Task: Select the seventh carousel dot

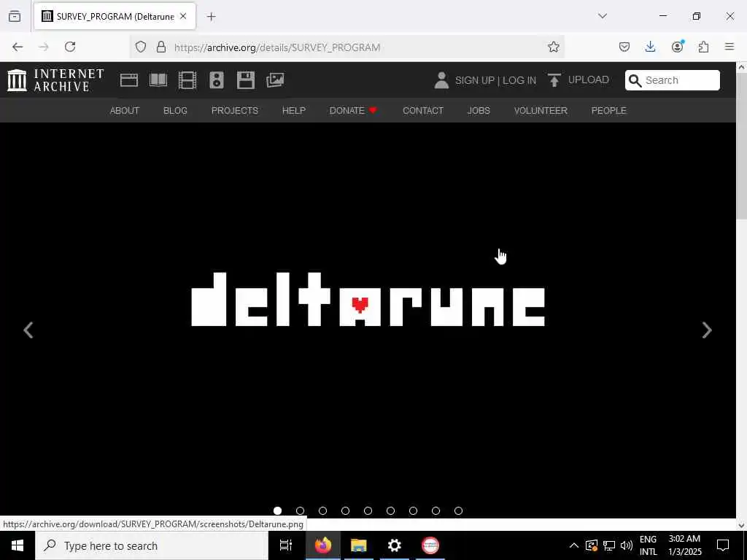Action: 413,511
